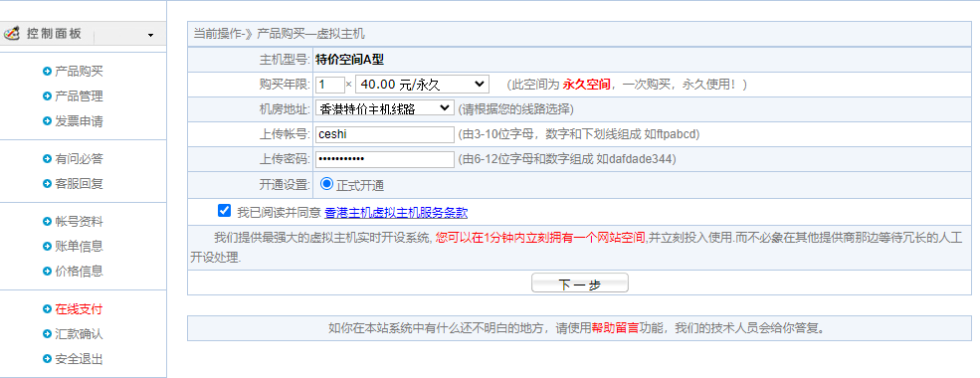980x378 pixels.
Task: Click the bullet icon beside 价格信息
Action: pyautogui.click(x=47, y=272)
